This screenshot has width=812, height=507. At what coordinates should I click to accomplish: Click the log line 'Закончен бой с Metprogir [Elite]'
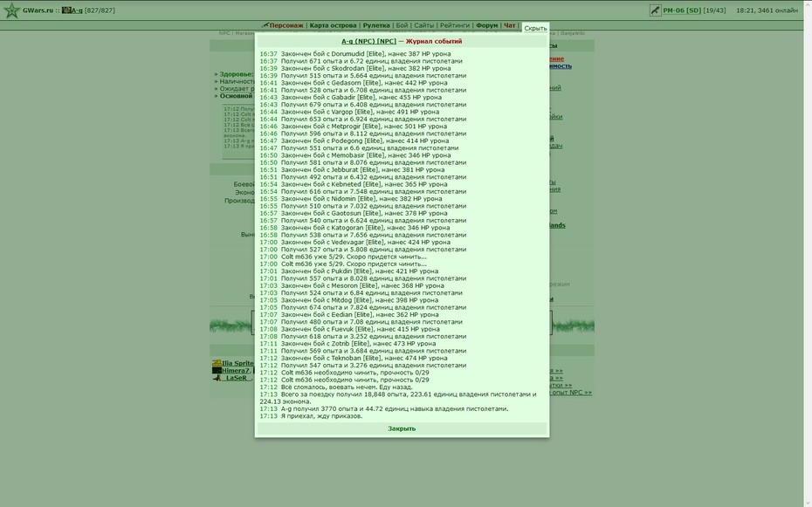coord(354,127)
